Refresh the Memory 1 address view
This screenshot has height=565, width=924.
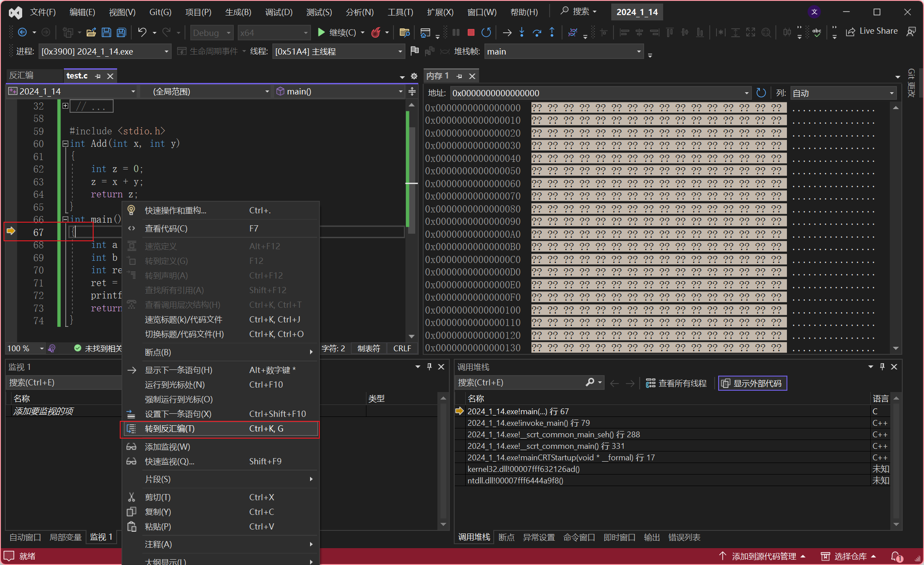tap(761, 93)
